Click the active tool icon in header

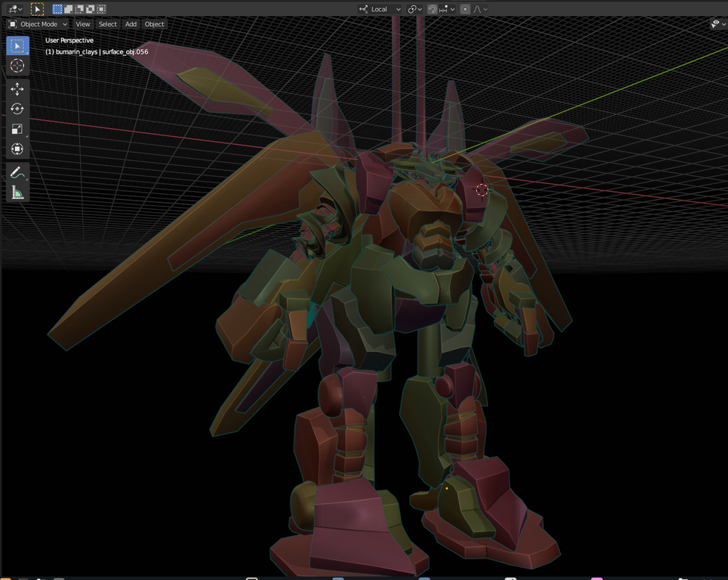pos(37,9)
